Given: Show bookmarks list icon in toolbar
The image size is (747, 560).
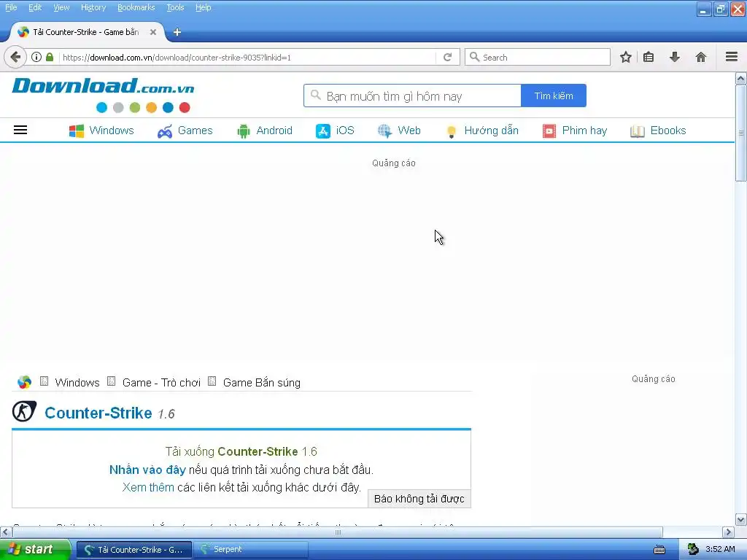Looking at the screenshot, I should pos(649,57).
